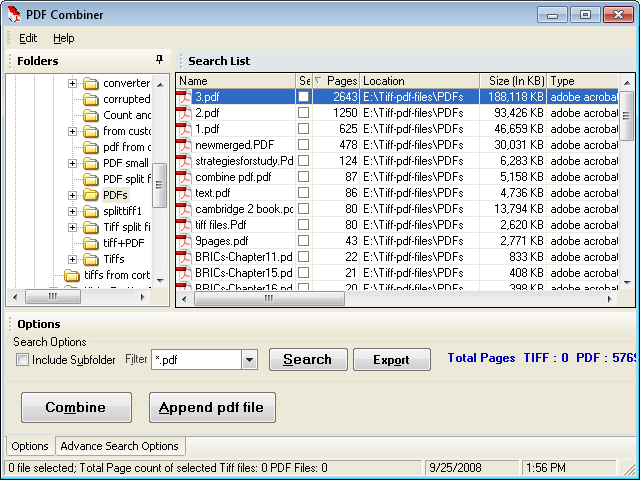The height and width of the screenshot is (480, 640).
Task: Click the Tiffs folder icon
Action: tap(91, 259)
